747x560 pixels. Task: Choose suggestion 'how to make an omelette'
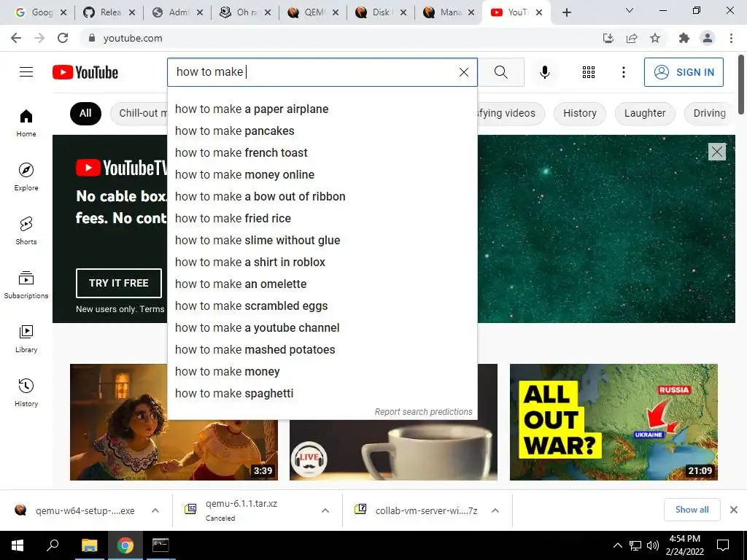click(x=322, y=284)
